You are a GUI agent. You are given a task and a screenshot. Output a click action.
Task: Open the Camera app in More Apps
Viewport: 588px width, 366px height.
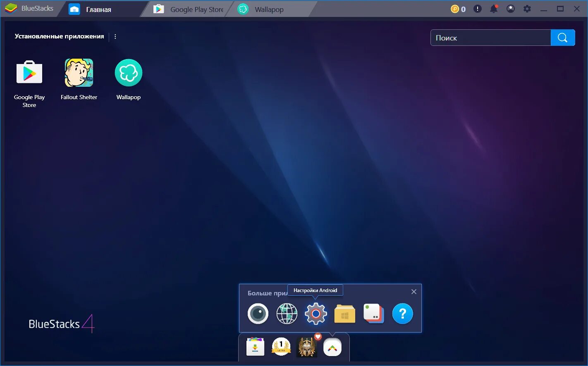[258, 314]
